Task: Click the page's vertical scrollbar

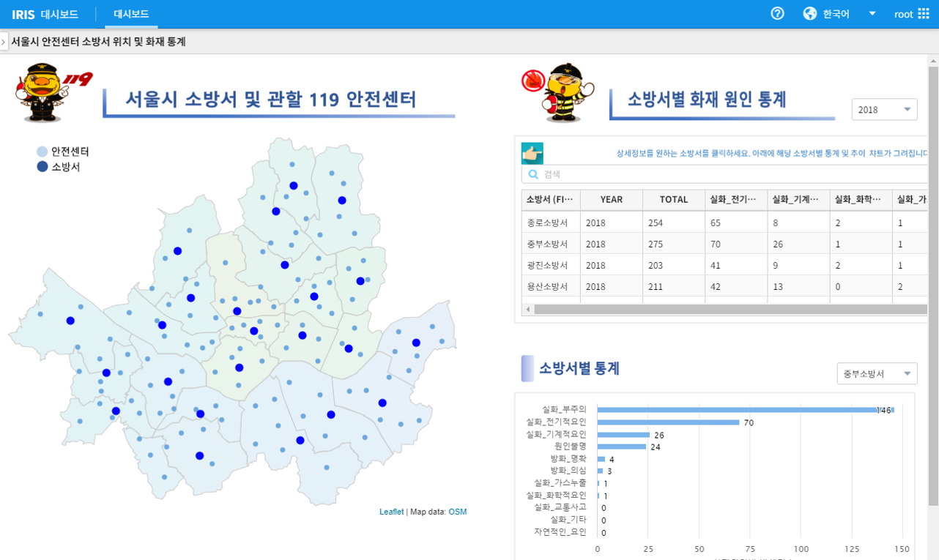Action: pyautogui.click(x=933, y=285)
